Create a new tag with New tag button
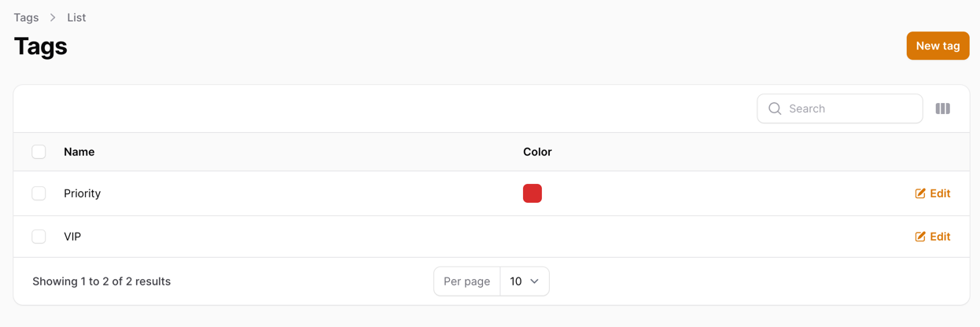This screenshot has height=327, width=980. click(x=938, y=46)
